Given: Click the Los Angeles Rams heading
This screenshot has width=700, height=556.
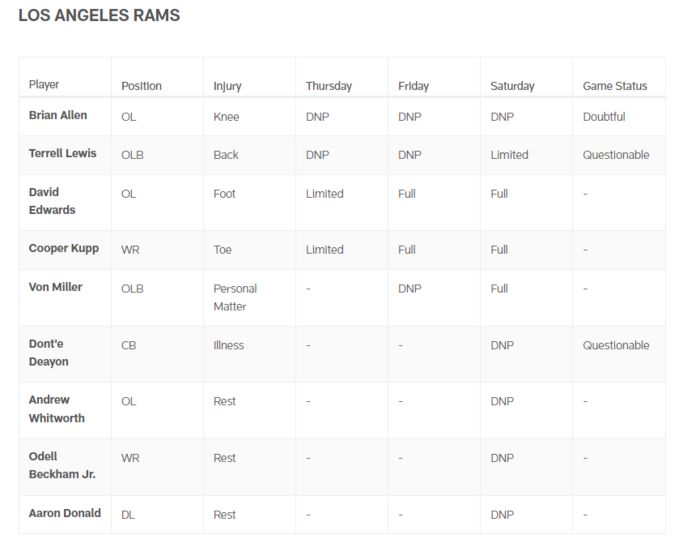Looking at the screenshot, I should (99, 17).
